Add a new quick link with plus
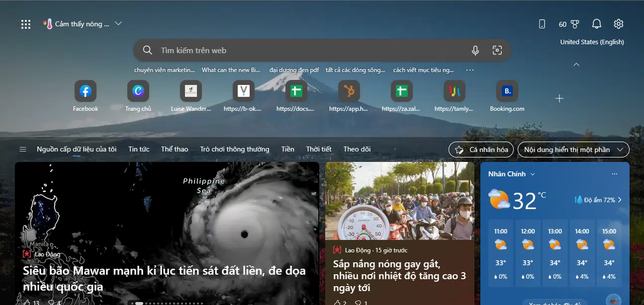The image size is (644, 305). (x=559, y=98)
